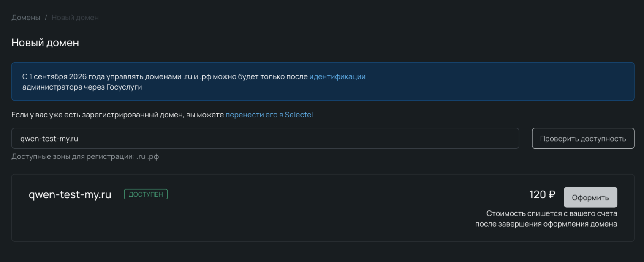Click the Стоимость спишется с вашего счета note

[546, 218]
